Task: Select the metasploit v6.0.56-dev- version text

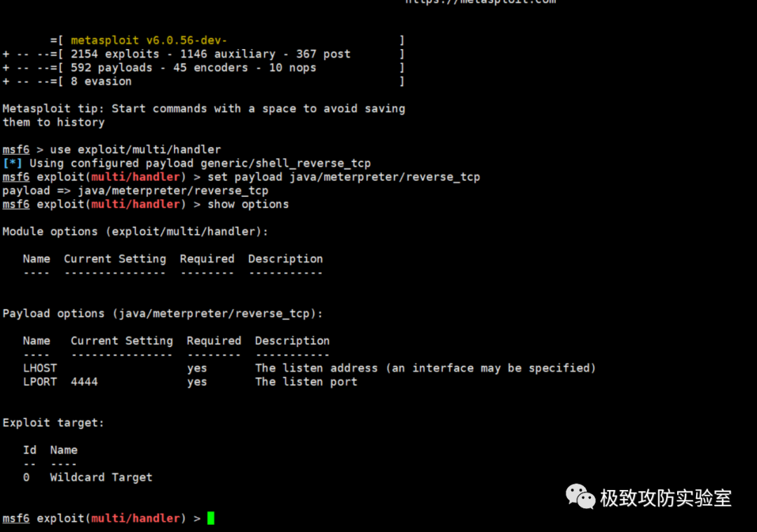Action: (149, 41)
